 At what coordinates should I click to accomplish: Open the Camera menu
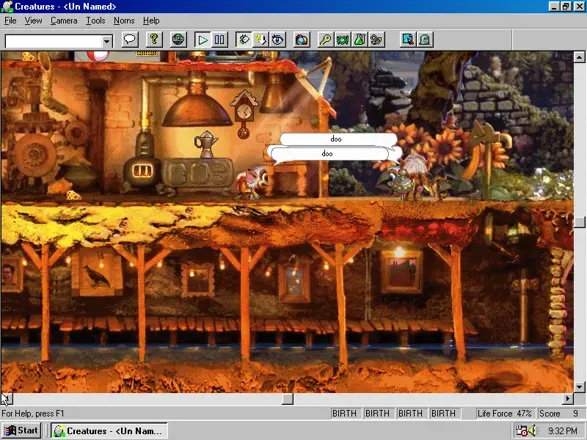click(x=64, y=21)
